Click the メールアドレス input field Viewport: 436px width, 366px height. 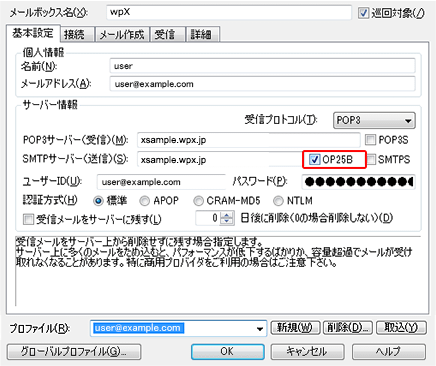click(x=262, y=84)
